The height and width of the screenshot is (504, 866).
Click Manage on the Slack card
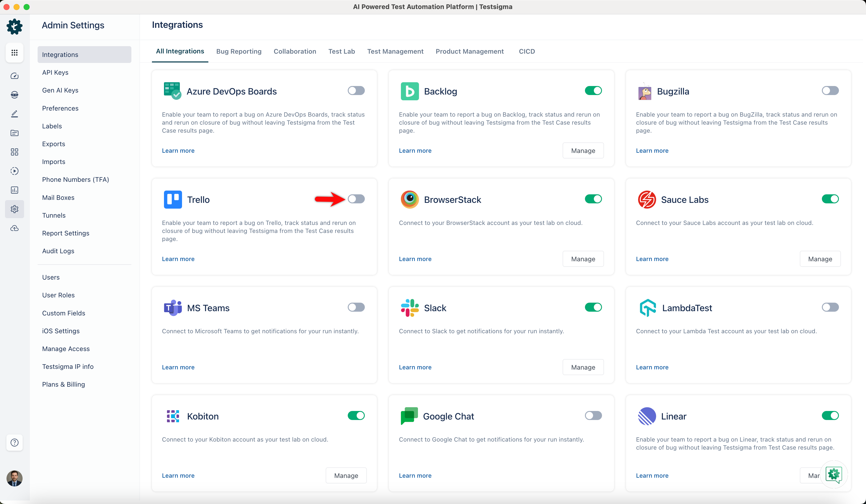[583, 367]
